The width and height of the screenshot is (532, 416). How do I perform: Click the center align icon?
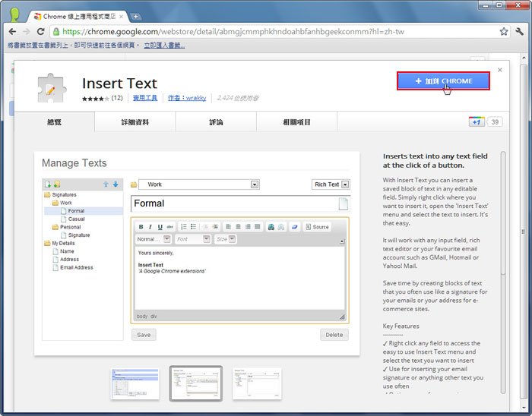pyautogui.click(x=238, y=227)
